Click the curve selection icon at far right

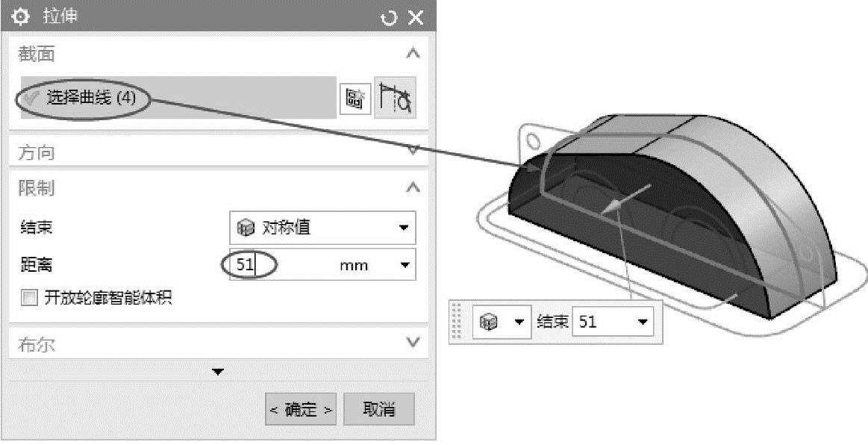click(396, 97)
